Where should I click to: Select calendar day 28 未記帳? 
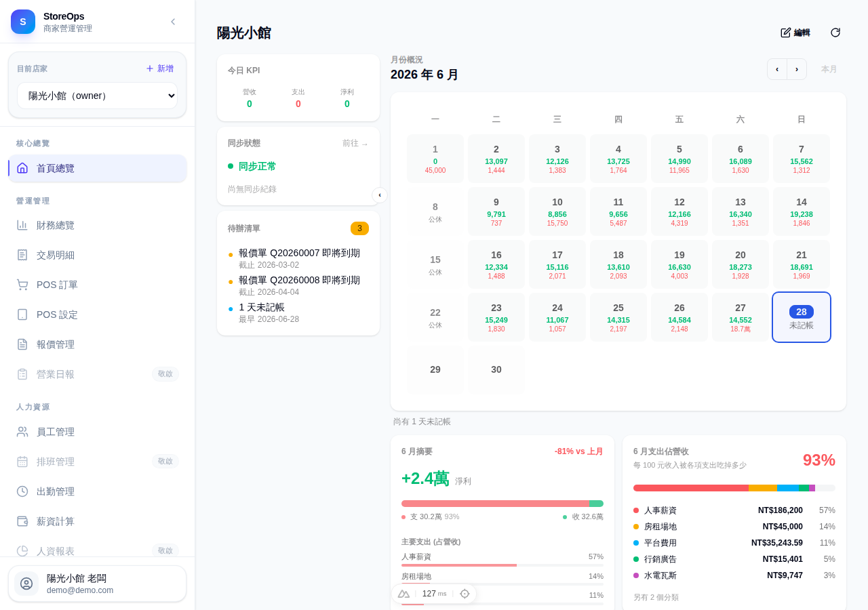[802, 317]
